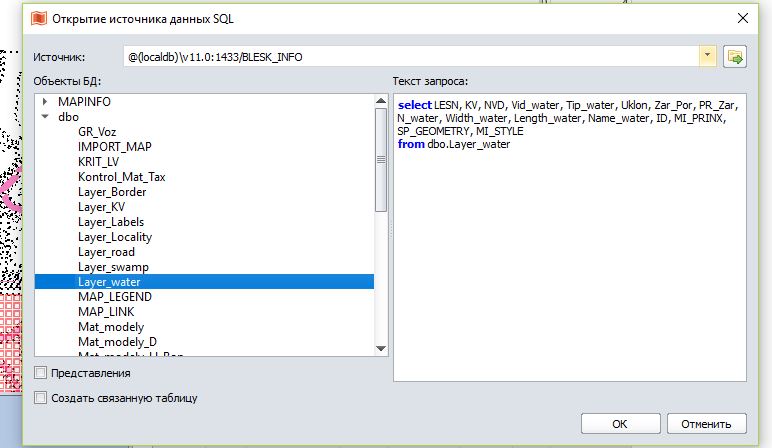Image resolution: width=772 pixels, height=448 pixels.
Task: Pick the Layer_Border table
Action: (112, 192)
